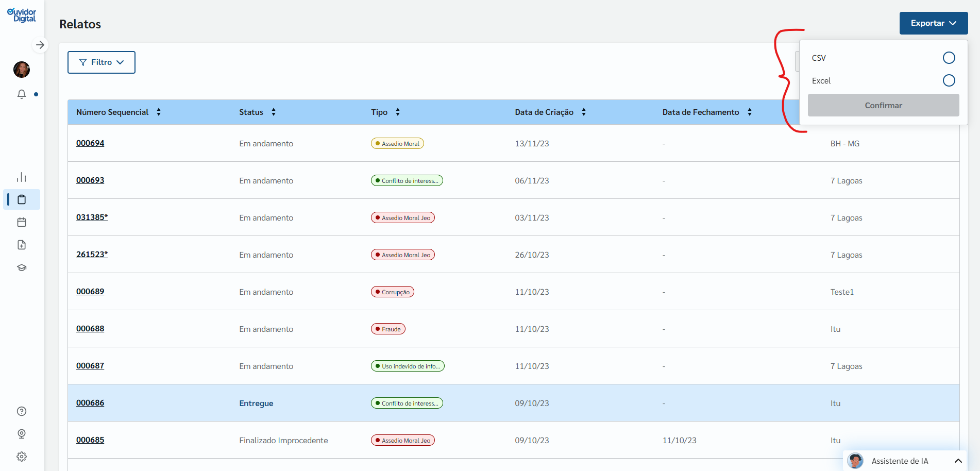Open the user profile avatar
The height and width of the screenshot is (471, 980).
coord(22,69)
